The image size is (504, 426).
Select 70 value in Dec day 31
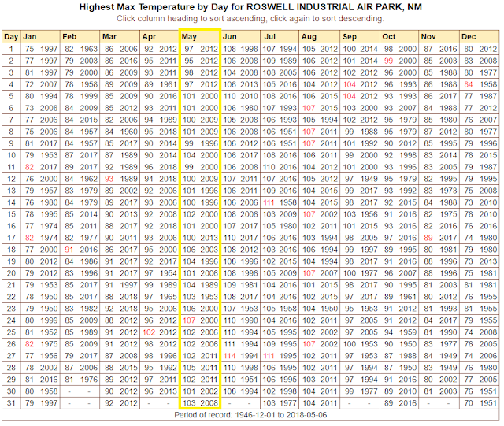(x=469, y=403)
